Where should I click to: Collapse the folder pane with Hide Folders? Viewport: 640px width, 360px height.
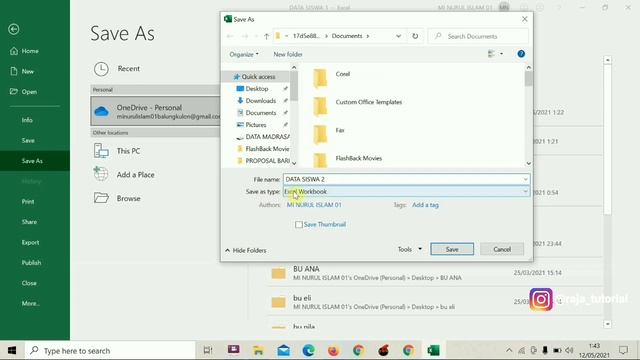coord(246,250)
